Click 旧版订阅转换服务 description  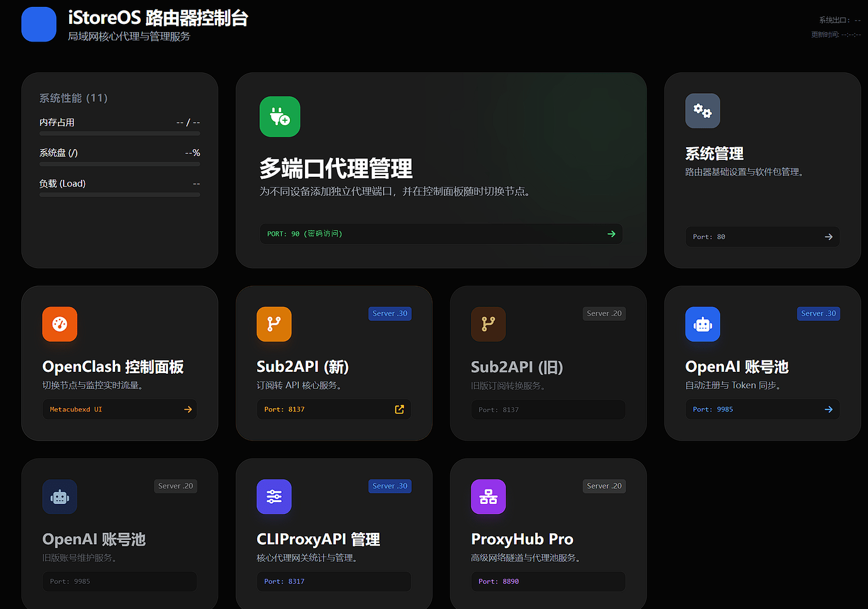pos(510,386)
